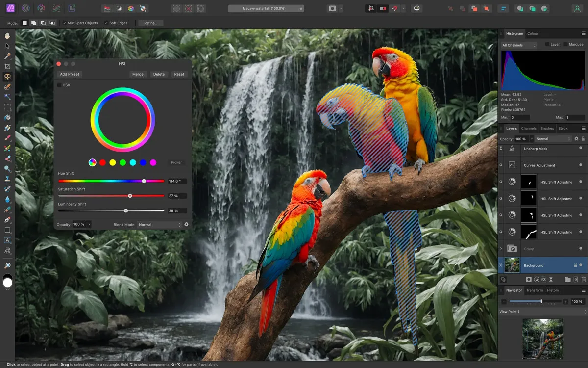Image resolution: width=588 pixels, height=368 pixels.
Task: Click the Add Preset button
Action: [69, 74]
